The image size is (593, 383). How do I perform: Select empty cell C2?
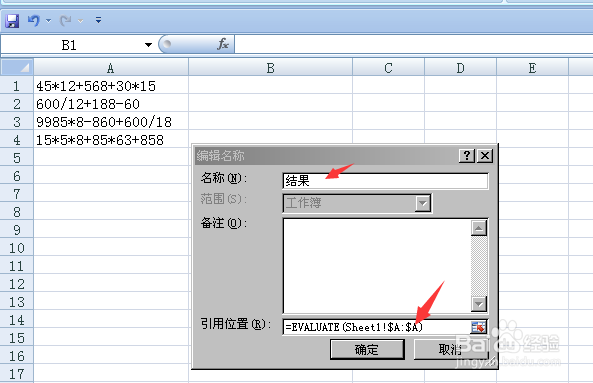click(388, 104)
